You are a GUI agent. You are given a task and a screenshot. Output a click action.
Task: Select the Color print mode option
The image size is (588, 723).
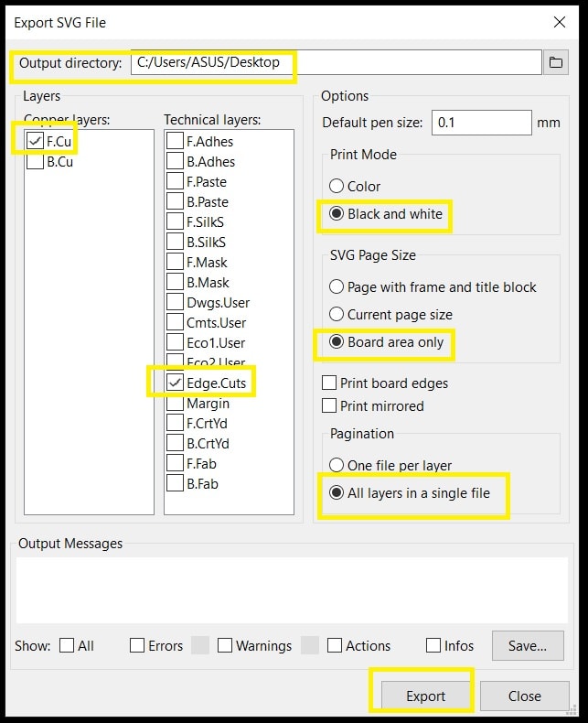337,186
